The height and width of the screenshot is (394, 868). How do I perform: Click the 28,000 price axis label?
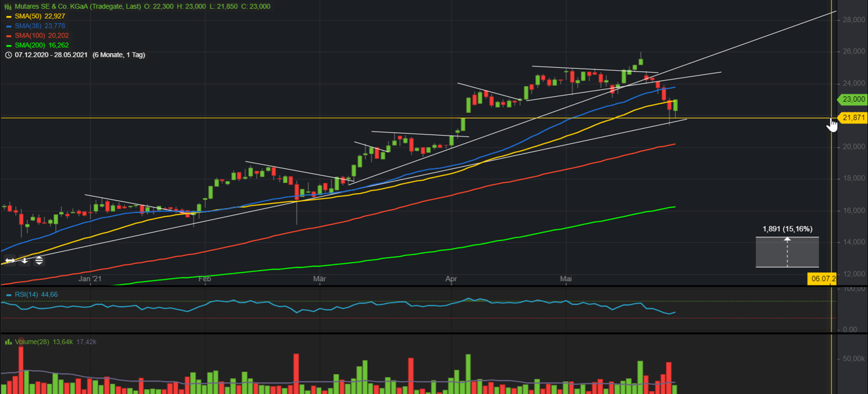(853, 20)
